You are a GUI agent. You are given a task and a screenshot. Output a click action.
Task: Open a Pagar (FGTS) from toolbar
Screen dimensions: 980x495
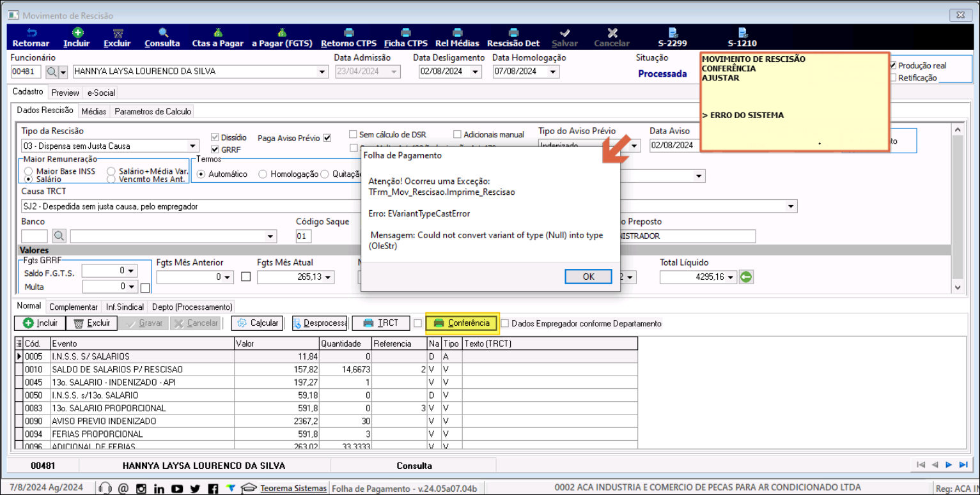281,33
